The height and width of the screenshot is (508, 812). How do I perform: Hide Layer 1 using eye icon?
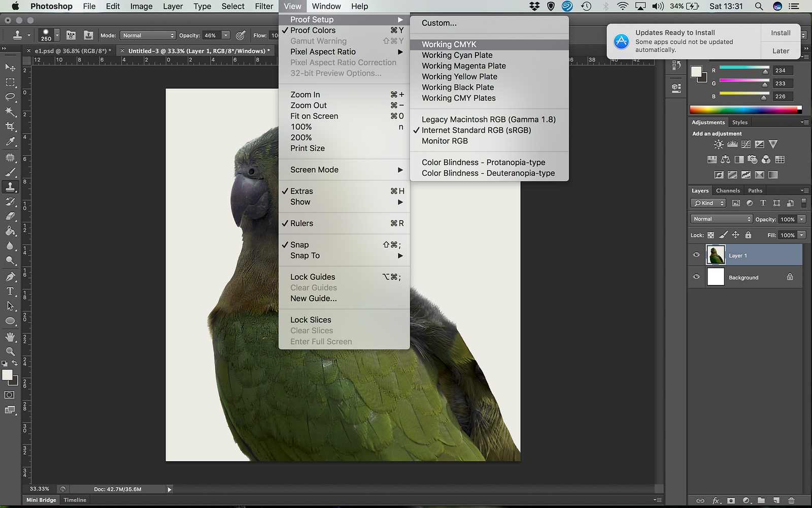pos(696,255)
